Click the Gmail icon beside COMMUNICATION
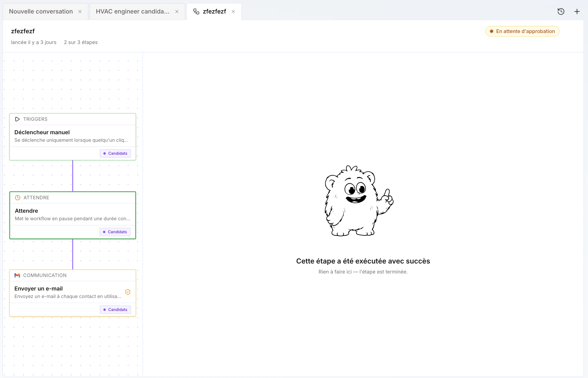588x378 pixels. 17,275
